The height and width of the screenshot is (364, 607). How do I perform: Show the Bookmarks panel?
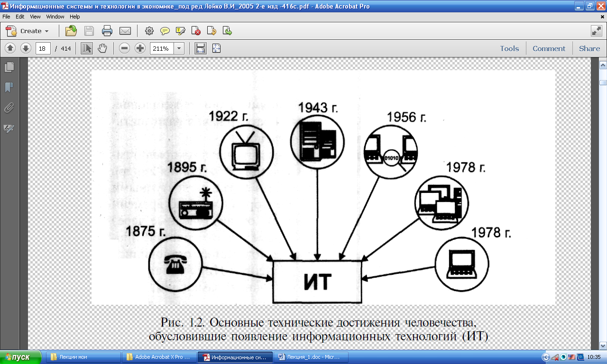click(x=9, y=87)
